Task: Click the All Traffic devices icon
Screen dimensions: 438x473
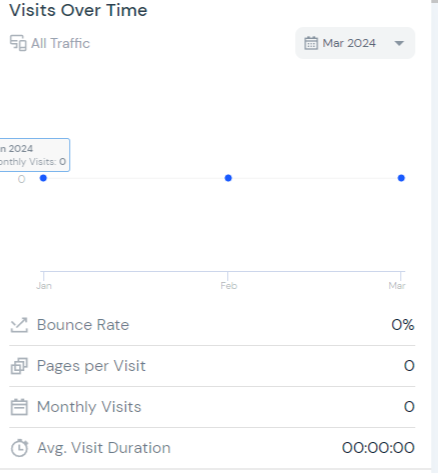Action: pyautogui.click(x=18, y=43)
